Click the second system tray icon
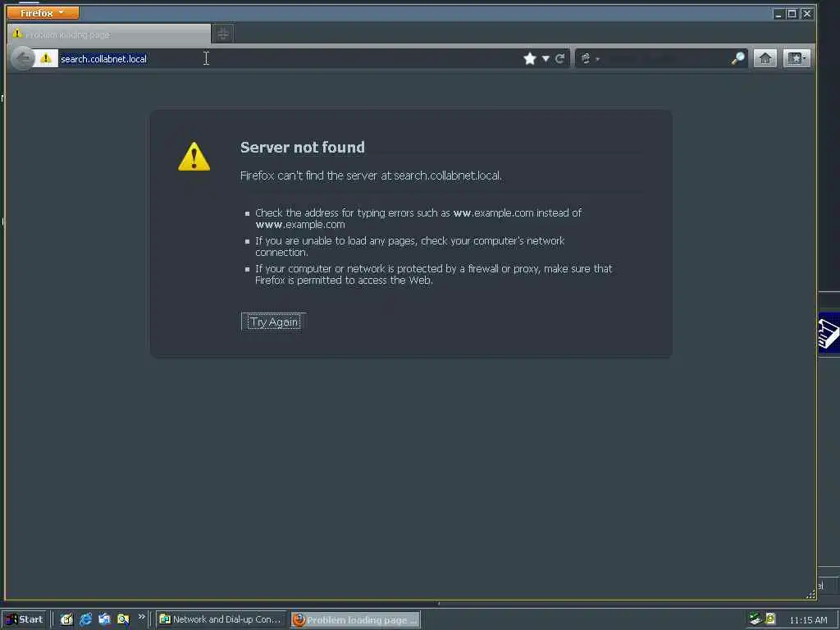This screenshot has height=630, width=840. click(x=770, y=619)
